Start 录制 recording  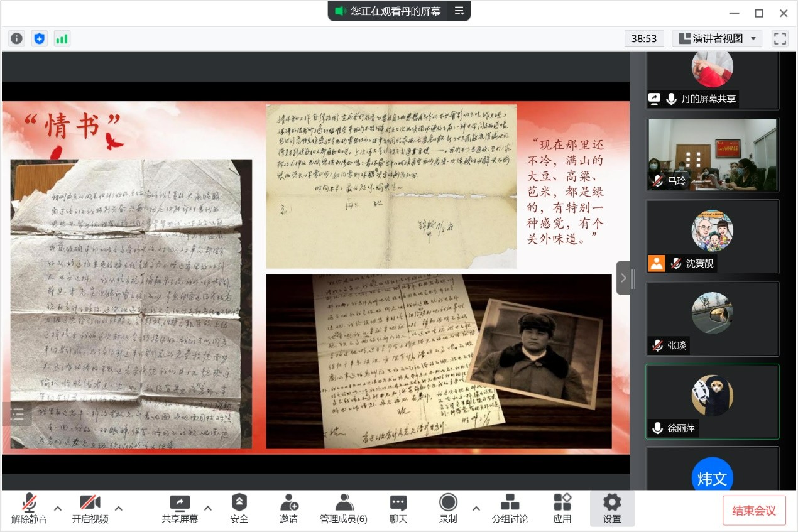(x=448, y=508)
